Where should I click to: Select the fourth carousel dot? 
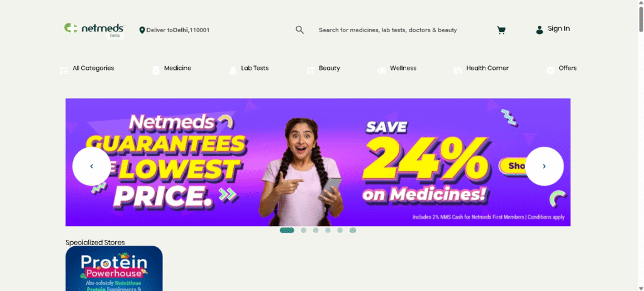pyautogui.click(x=328, y=231)
